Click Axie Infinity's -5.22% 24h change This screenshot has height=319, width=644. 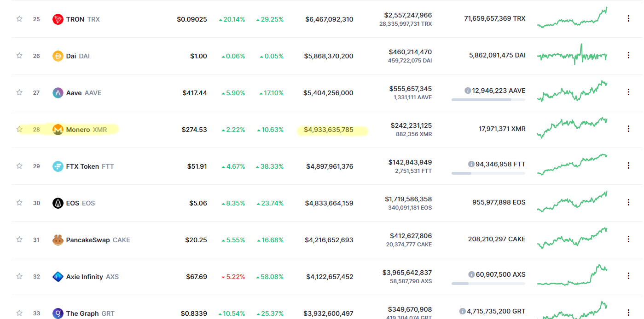point(233,277)
